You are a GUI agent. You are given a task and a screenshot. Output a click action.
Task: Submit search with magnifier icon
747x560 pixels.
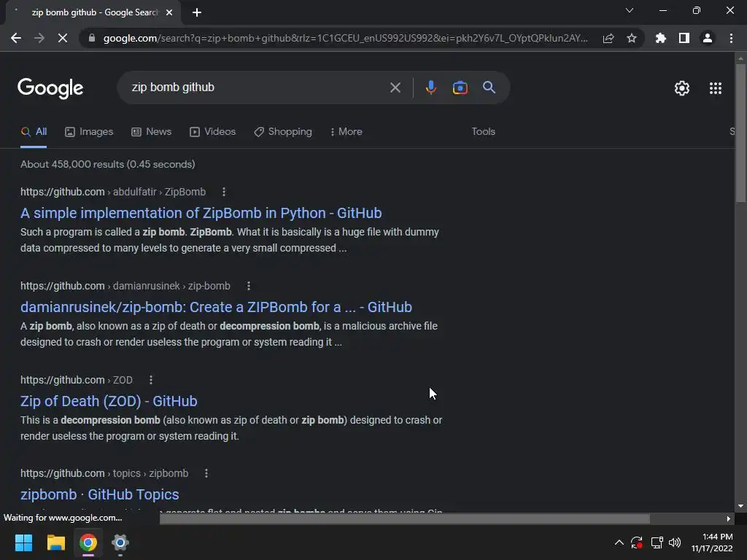click(489, 87)
